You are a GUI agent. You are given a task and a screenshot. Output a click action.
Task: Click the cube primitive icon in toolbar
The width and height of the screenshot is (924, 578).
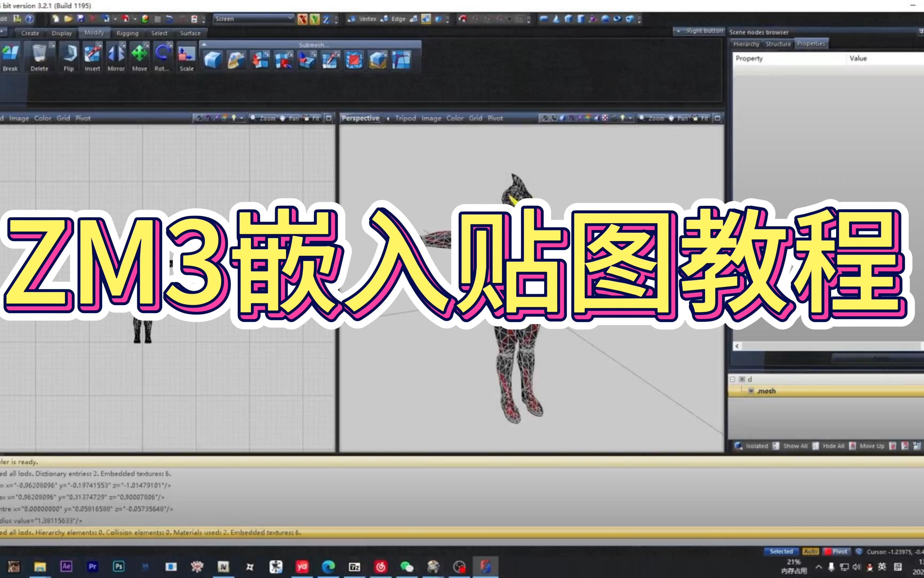point(568,18)
